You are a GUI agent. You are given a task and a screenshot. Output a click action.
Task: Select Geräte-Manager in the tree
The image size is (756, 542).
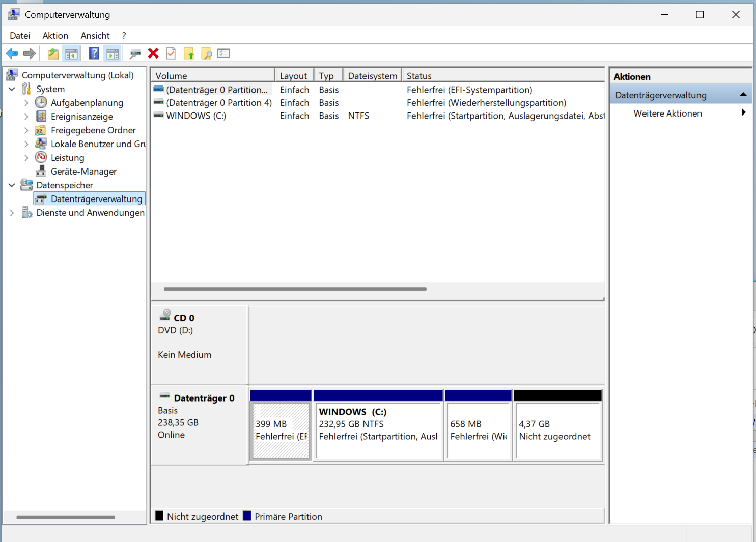click(83, 171)
